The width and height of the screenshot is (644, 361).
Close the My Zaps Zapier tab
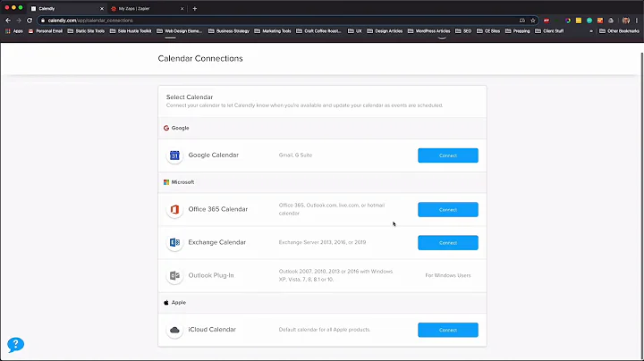[x=182, y=8]
